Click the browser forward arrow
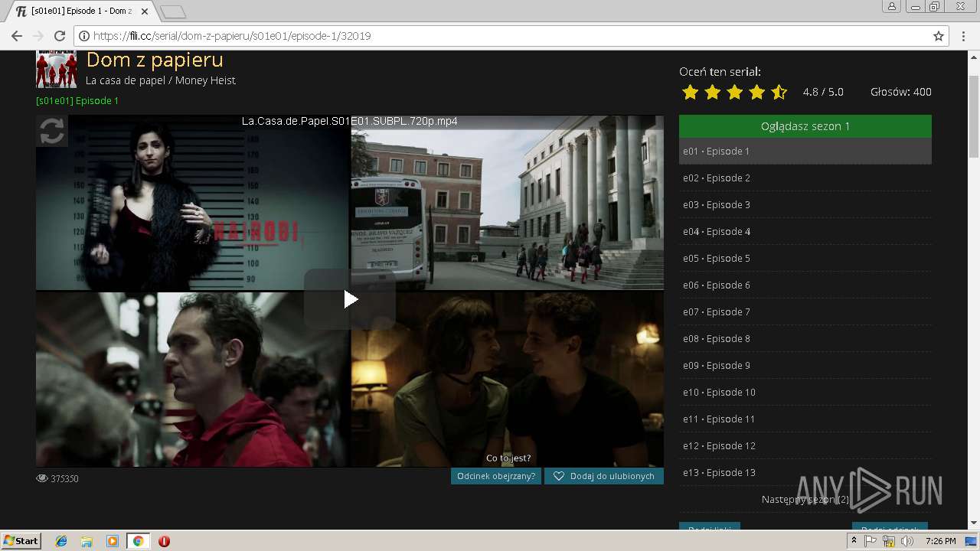The image size is (980, 551). pyautogui.click(x=38, y=36)
